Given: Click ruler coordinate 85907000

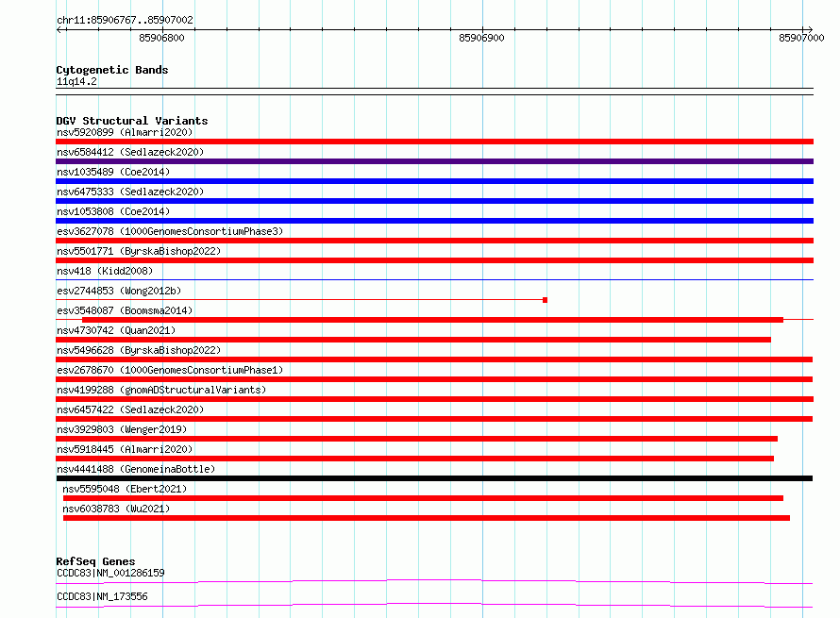Looking at the screenshot, I should [801, 38].
